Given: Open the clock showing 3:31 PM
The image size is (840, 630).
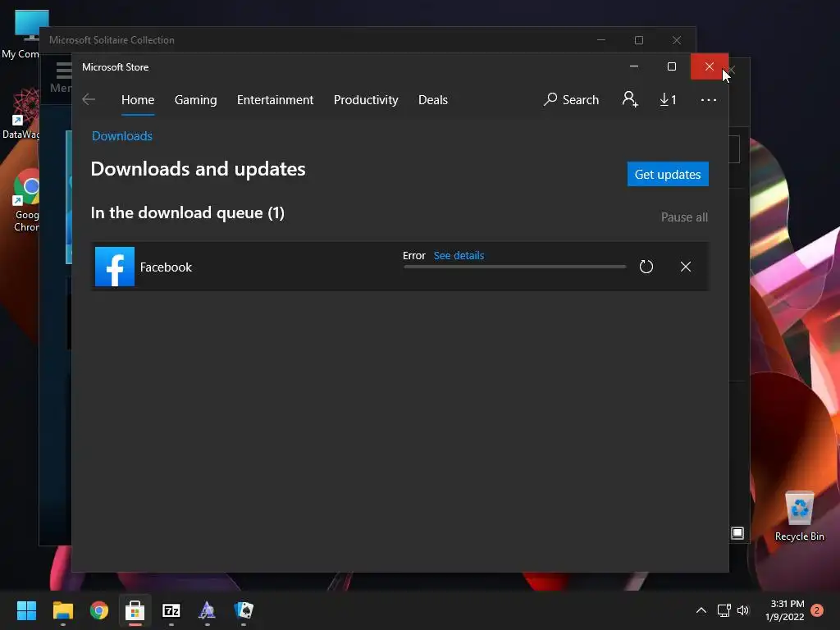Looking at the screenshot, I should 785,610.
